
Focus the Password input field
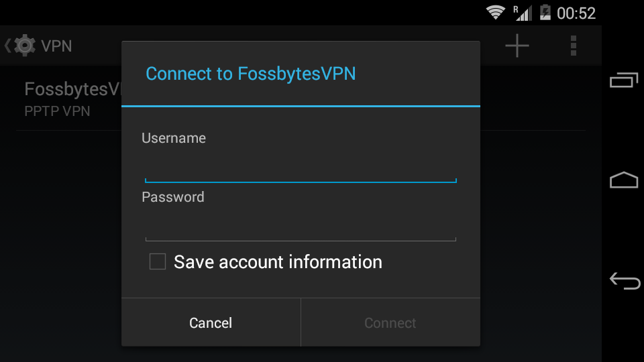tap(301, 227)
